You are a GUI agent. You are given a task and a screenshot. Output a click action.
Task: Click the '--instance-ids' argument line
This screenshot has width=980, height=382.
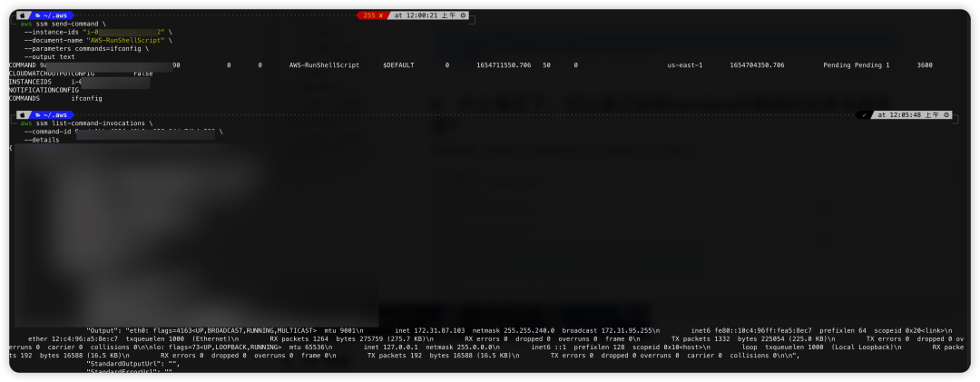(98, 32)
